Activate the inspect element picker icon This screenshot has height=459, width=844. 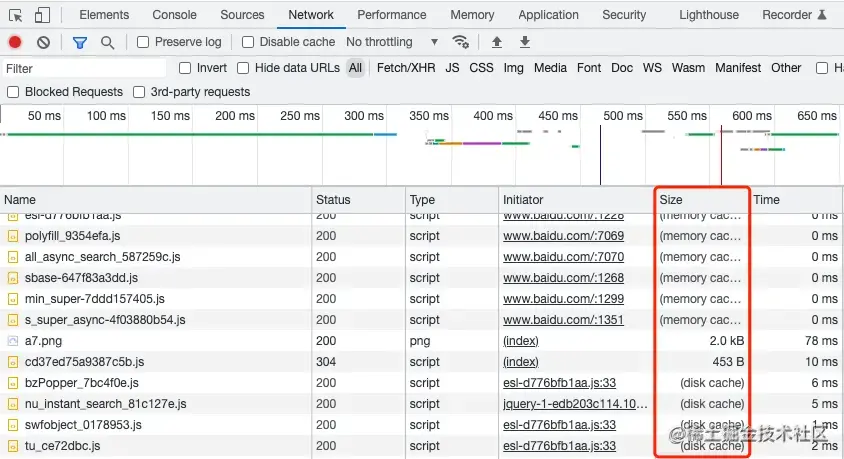pyautogui.click(x=16, y=15)
